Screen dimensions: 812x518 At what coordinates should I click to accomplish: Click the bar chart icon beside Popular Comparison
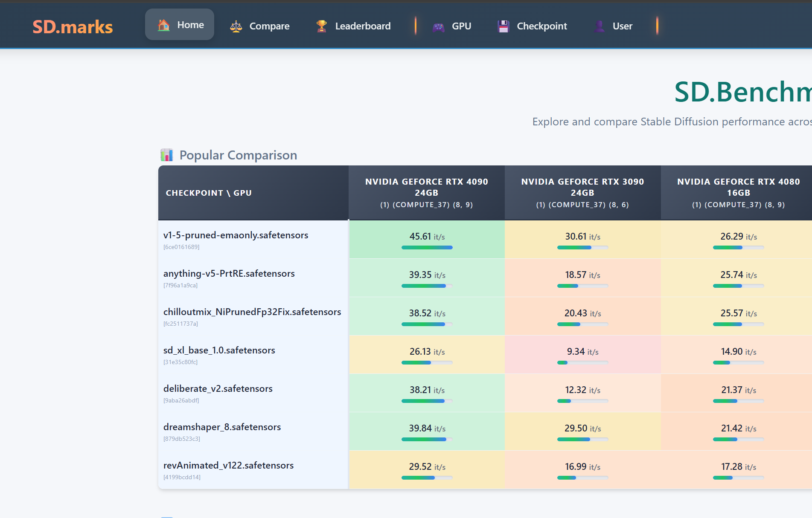(x=166, y=155)
